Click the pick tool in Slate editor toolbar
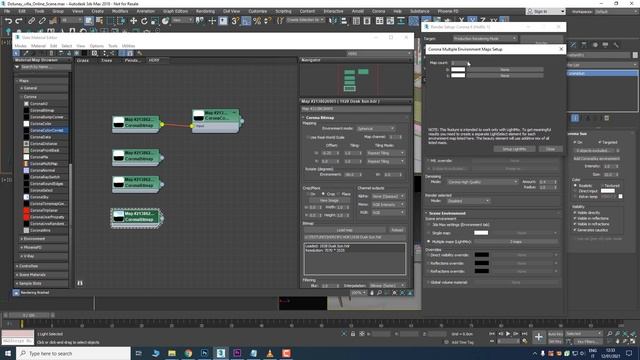Viewport: 640px width, 360px height. pyautogui.click(x=16, y=53)
